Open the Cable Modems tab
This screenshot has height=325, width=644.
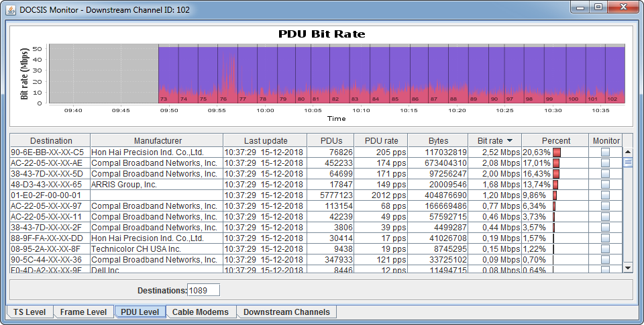point(201,312)
